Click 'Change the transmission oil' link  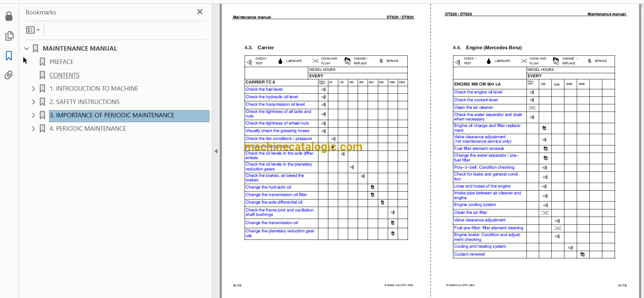coord(272,223)
